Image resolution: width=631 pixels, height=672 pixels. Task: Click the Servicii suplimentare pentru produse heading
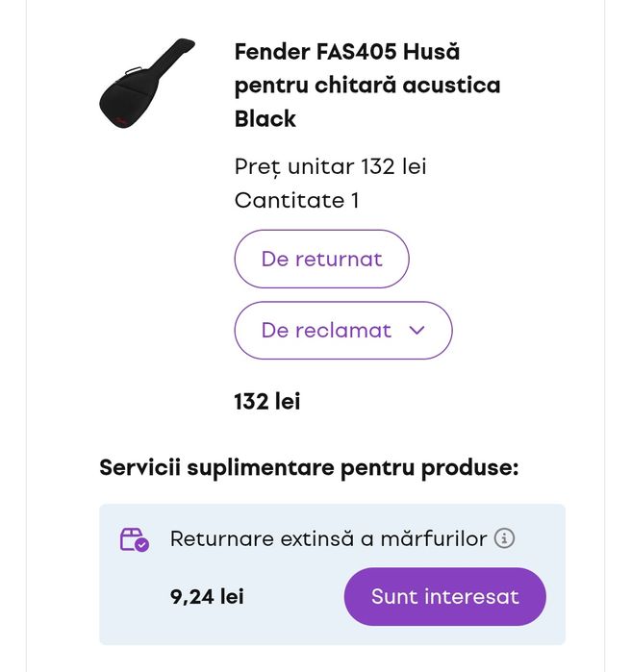(309, 468)
